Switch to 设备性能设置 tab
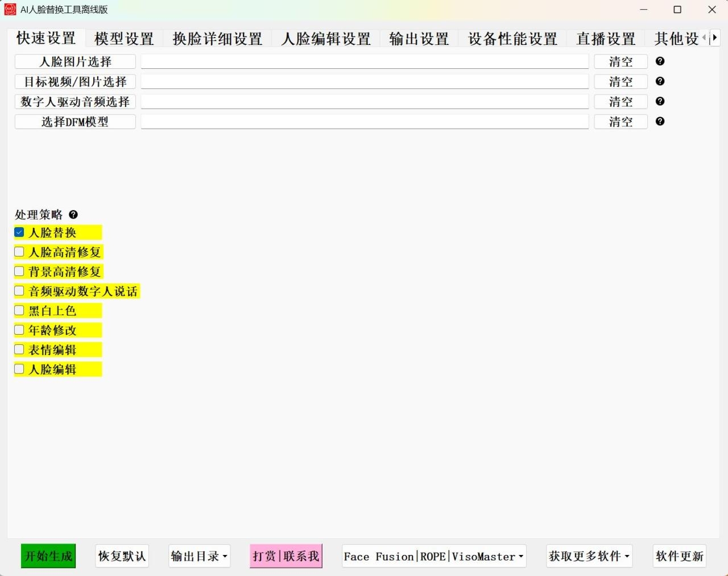This screenshot has width=728, height=576. click(x=513, y=39)
